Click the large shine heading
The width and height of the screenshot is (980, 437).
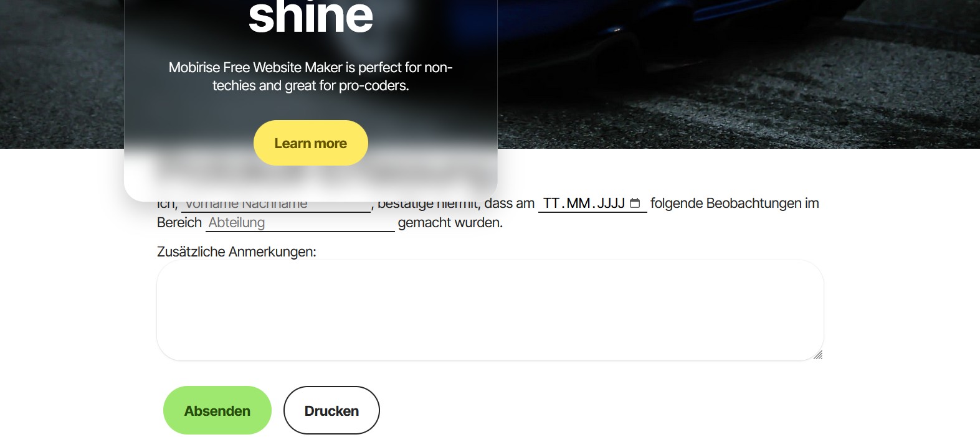coord(311,17)
